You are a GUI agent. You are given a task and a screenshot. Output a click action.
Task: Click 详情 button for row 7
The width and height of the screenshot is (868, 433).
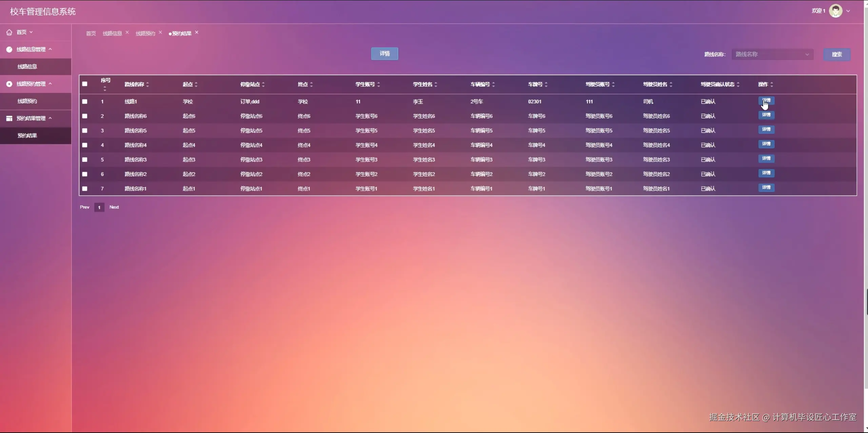766,188
